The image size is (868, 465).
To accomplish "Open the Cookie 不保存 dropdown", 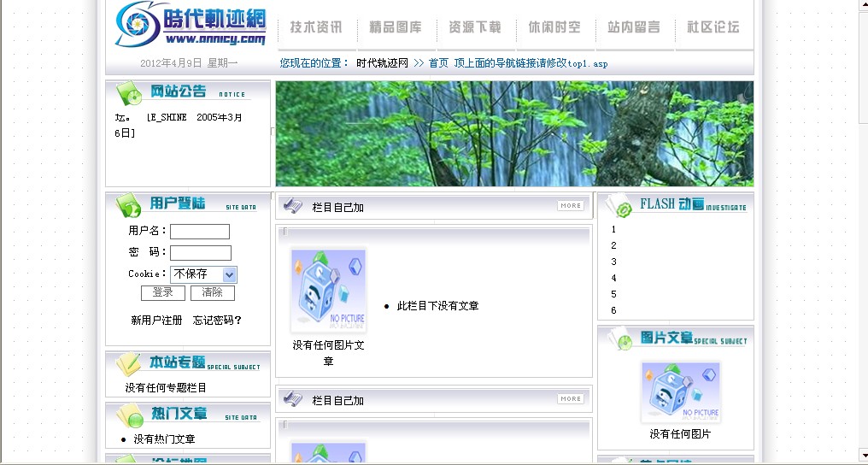I will [203, 274].
